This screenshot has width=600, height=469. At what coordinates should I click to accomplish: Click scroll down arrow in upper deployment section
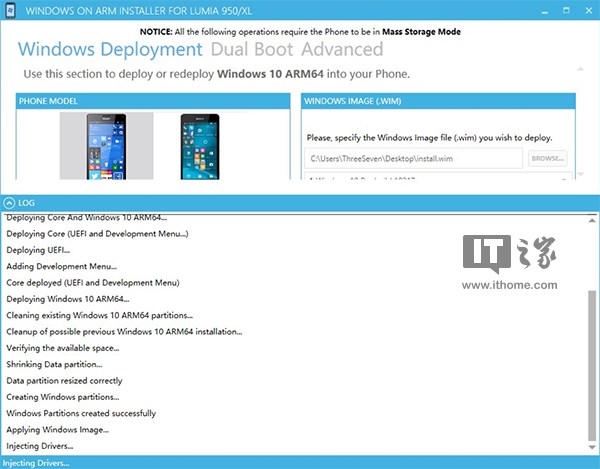tap(580, 174)
